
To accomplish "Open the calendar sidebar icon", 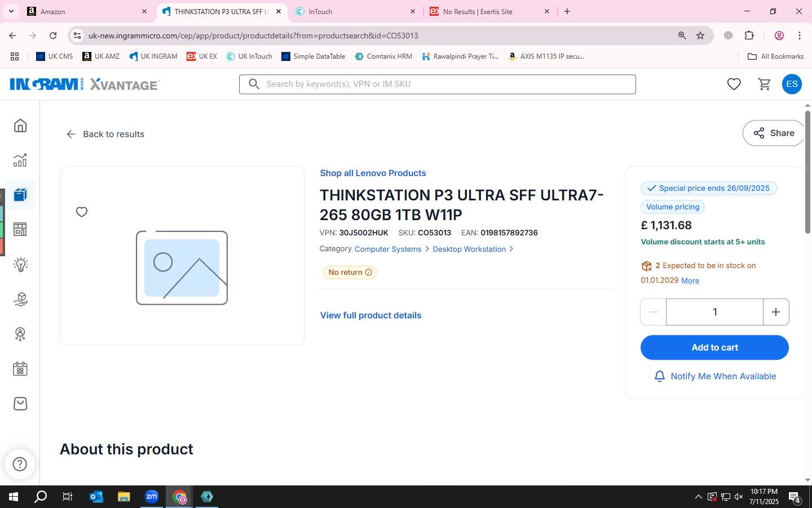I will click(x=20, y=369).
